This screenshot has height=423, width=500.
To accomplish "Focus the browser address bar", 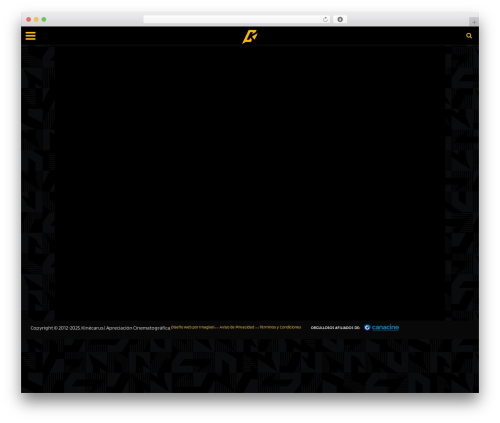I will [237, 19].
